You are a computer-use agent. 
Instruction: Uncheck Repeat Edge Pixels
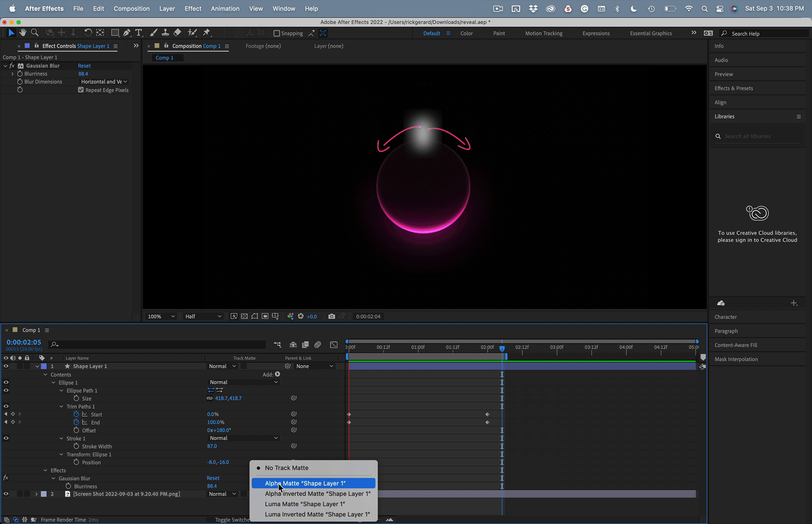click(x=81, y=90)
